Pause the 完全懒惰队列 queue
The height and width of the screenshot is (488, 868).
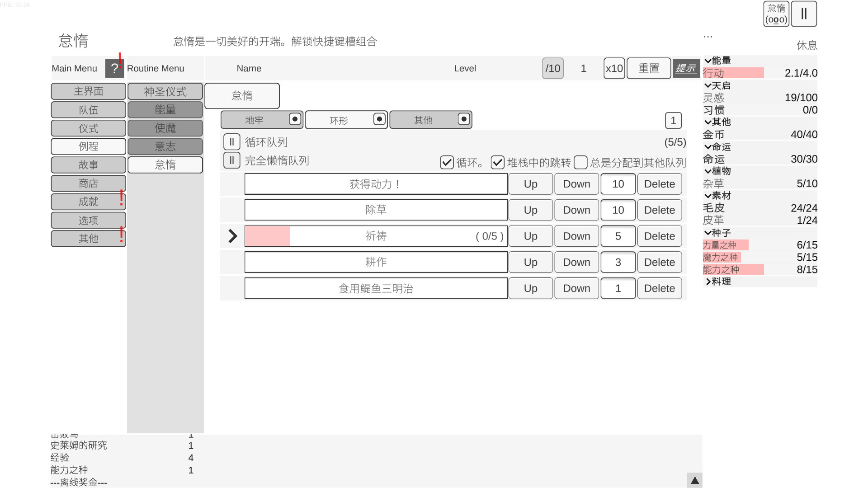click(x=231, y=160)
